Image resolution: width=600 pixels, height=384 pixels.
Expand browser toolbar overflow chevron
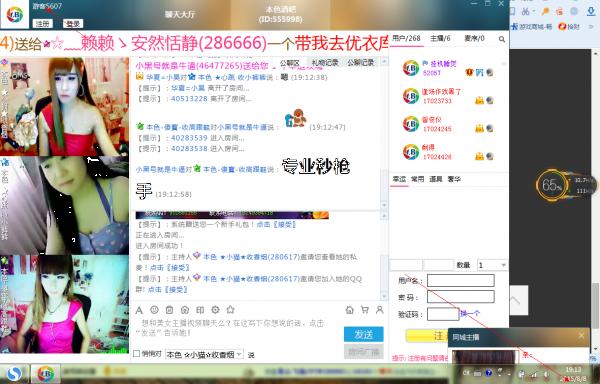tap(591, 27)
